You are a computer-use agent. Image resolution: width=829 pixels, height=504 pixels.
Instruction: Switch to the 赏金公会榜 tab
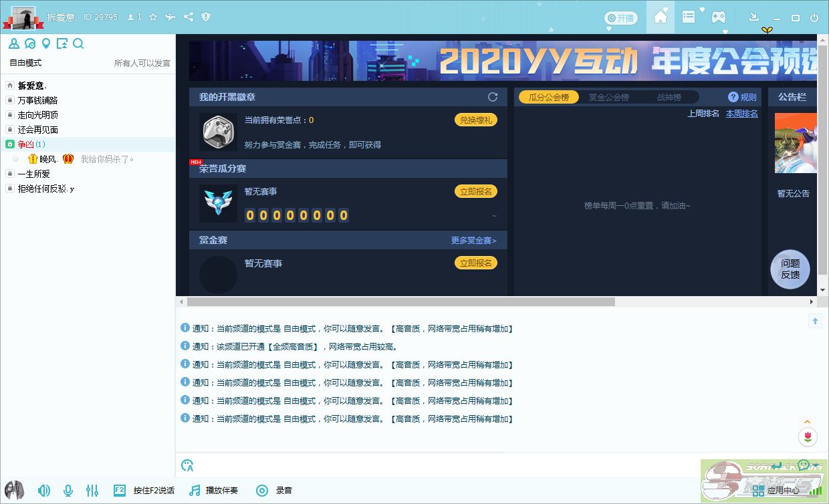click(x=608, y=97)
